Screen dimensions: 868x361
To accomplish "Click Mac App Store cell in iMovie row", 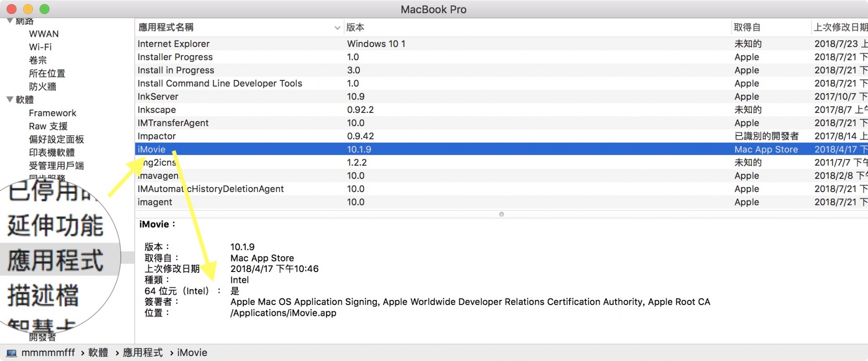I will [x=766, y=149].
